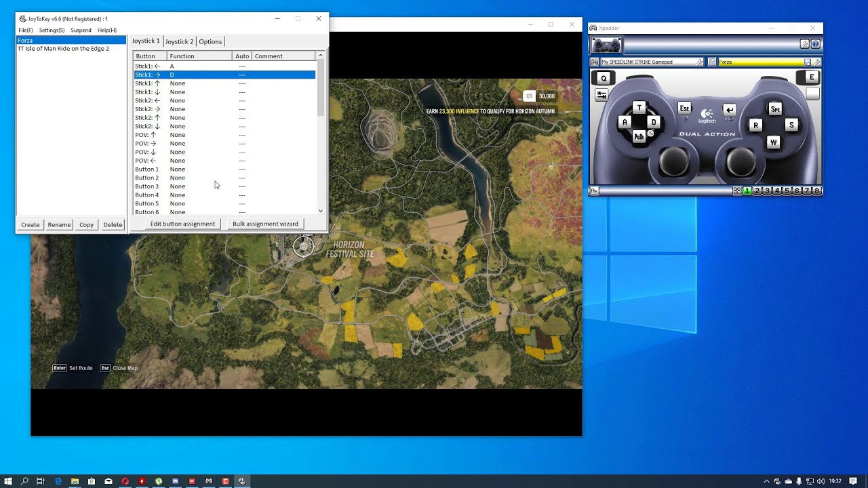The image size is (868, 488).
Task: Switch to Xpadder set 8
Action: (x=816, y=191)
